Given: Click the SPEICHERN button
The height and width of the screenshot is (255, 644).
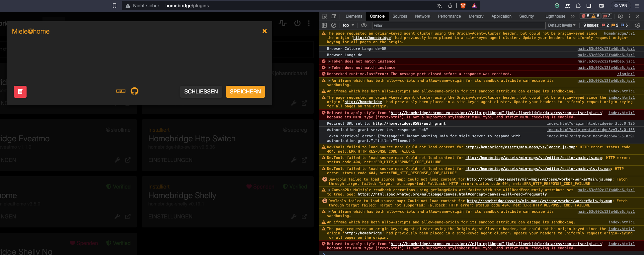Looking at the screenshot, I should click(245, 92).
